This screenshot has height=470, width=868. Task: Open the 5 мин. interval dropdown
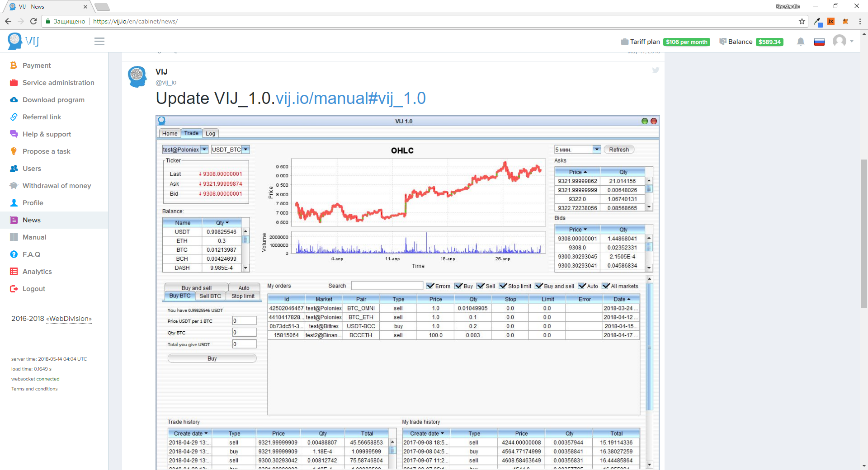click(597, 150)
